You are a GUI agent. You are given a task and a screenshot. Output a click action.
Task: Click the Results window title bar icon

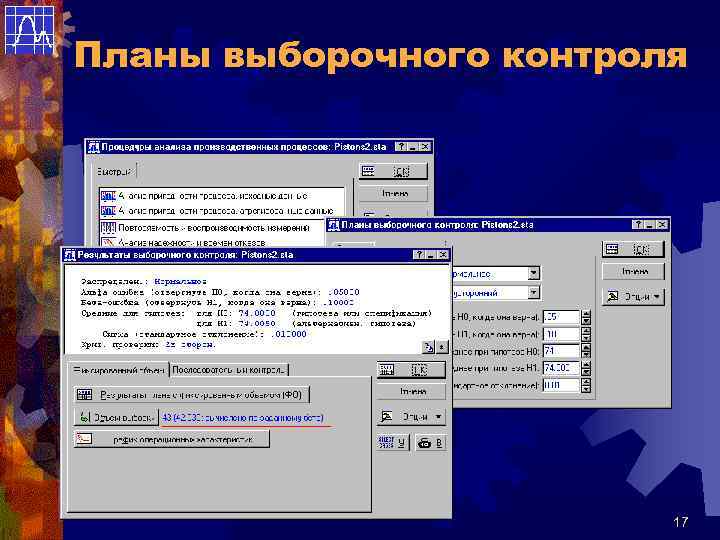coord(69,255)
